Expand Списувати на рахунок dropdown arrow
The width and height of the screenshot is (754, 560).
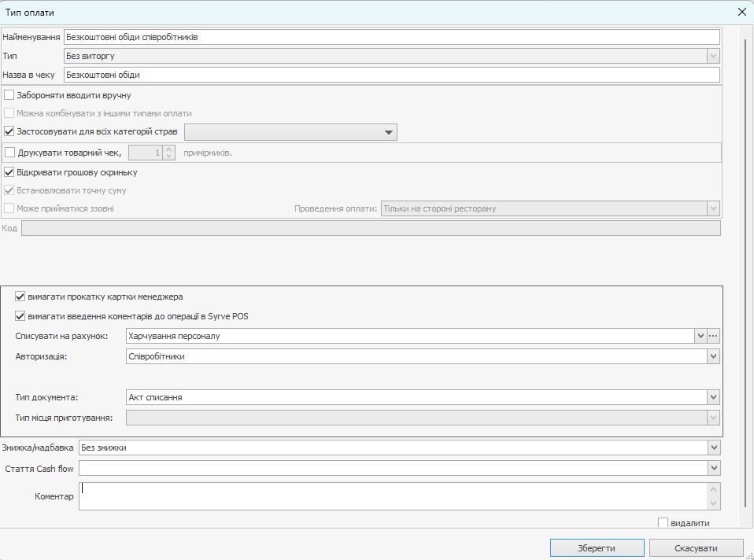(x=700, y=336)
